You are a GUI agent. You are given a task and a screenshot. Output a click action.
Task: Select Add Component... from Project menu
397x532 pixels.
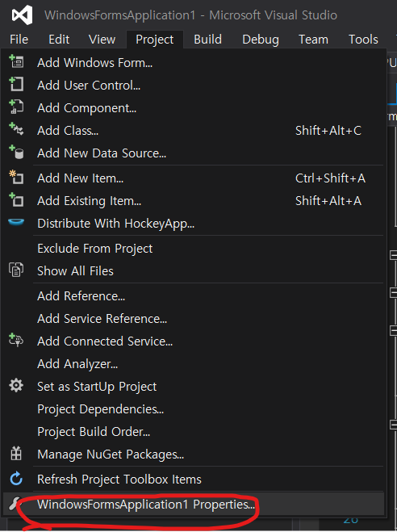pos(193,108)
